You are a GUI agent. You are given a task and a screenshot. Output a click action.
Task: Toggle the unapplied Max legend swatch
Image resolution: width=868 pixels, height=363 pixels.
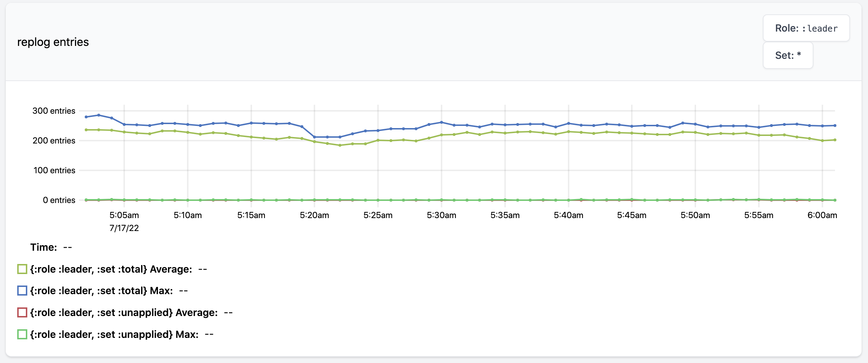(x=22, y=334)
